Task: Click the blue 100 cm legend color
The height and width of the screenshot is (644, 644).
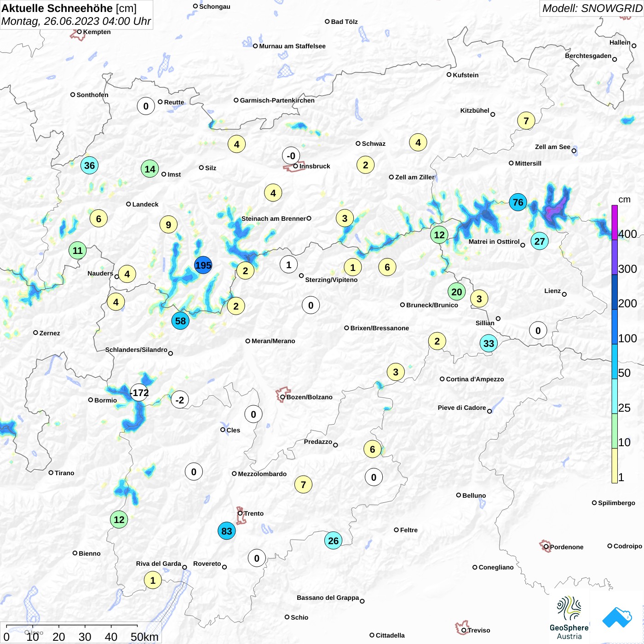Action: (615, 327)
